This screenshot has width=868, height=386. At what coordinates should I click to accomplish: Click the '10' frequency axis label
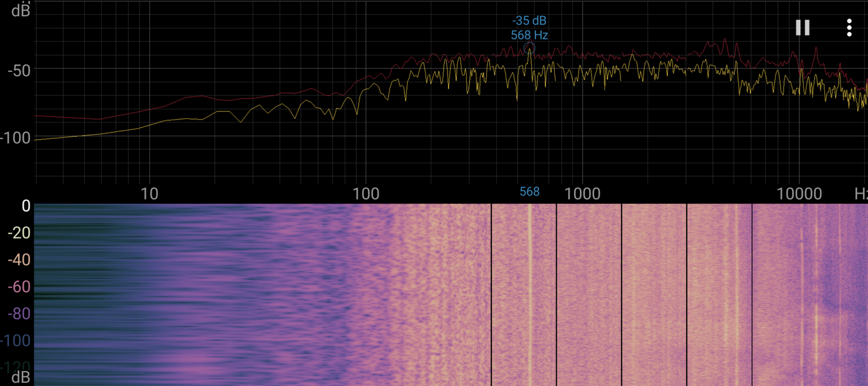click(x=149, y=194)
